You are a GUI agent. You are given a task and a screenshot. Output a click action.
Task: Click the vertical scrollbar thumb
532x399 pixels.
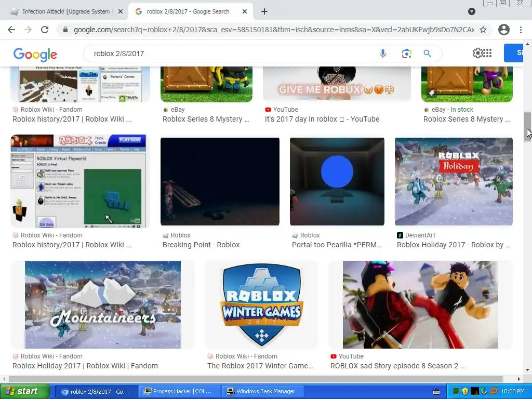click(x=528, y=127)
